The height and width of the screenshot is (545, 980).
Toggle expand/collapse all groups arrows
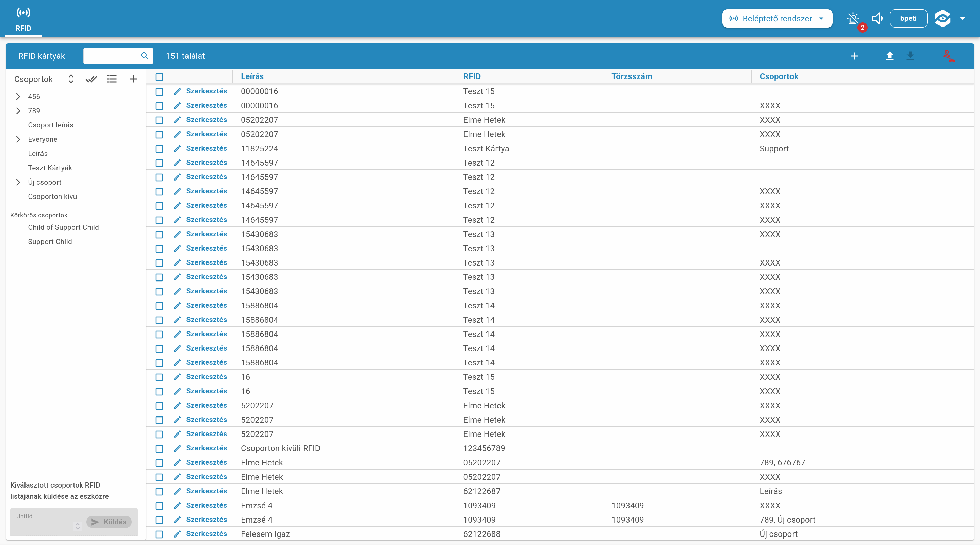71,79
